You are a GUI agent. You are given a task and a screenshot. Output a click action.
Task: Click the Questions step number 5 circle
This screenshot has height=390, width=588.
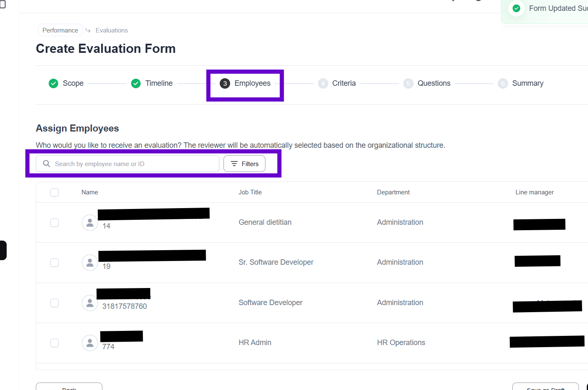coord(408,84)
